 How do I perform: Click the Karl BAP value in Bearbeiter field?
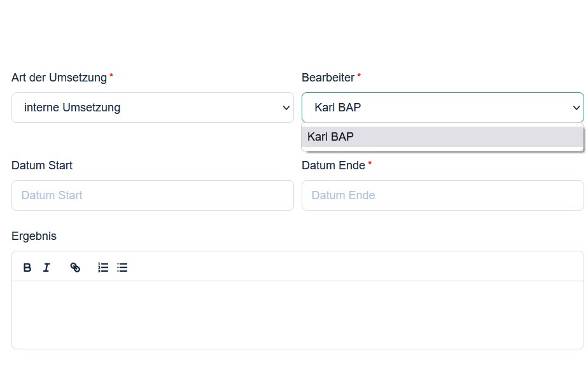click(337, 108)
